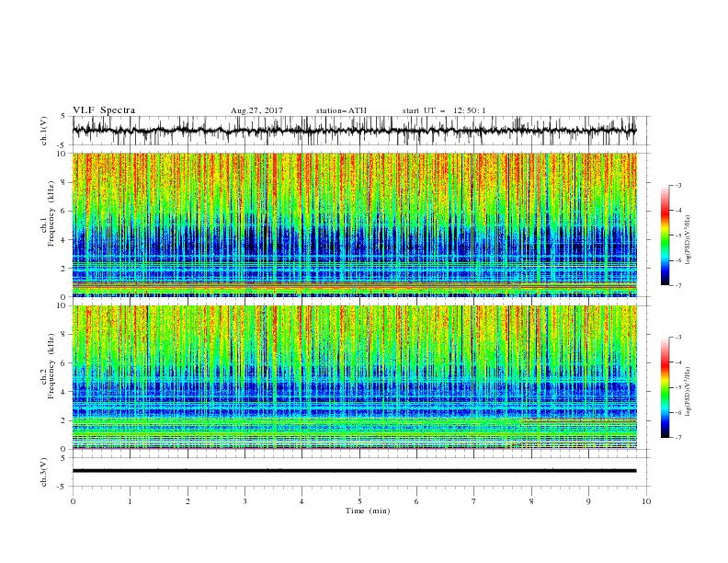Click the 'Time (min)' axis title
This screenshot has height=563, width=728.
[368, 511]
